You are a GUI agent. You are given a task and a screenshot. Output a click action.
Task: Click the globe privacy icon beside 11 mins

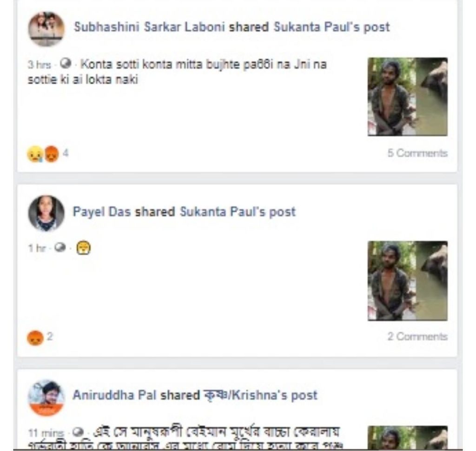pyautogui.click(x=78, y=431)
